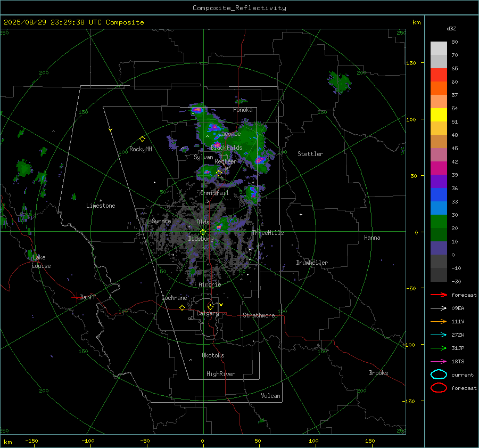The image size is (479, 448).
Task: Click the dark orange swatch below 60
Action: [x=439, y=88]
